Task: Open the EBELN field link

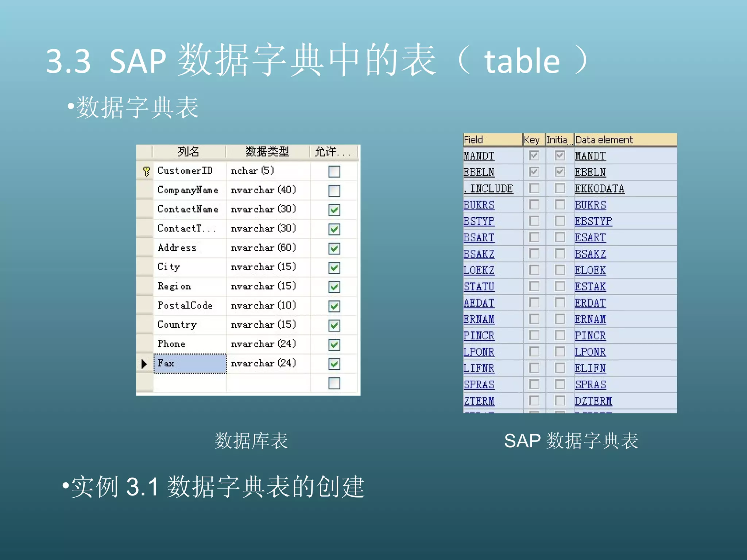Action: tap(479, 172)
